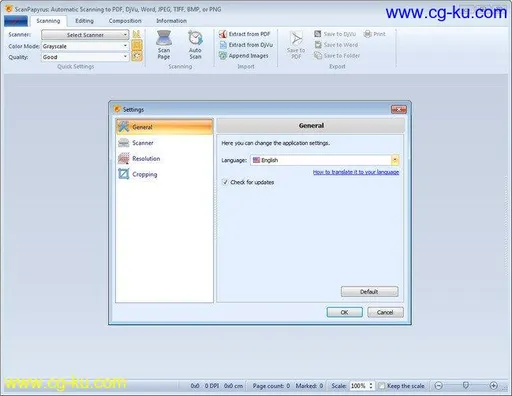This screenshot has width=512, height=396.
Task: Click the Scan Page icon
Action: click(x=164, y=38)
